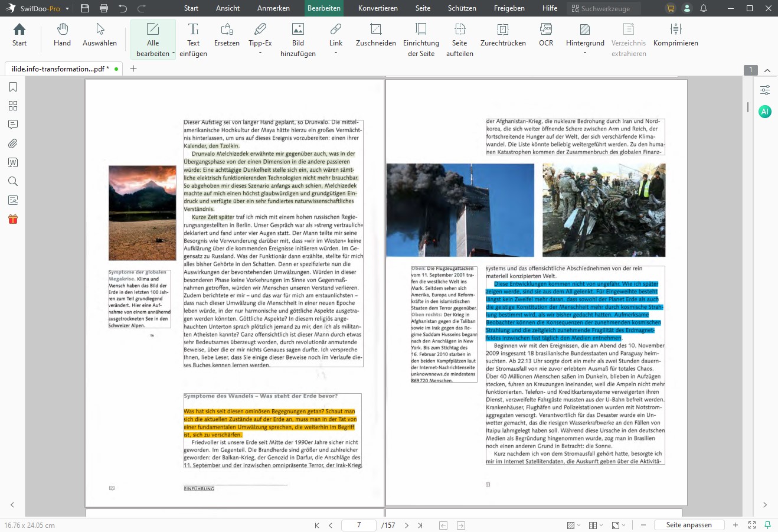Select the Hand tool
Screen dimensions: 778x532
coord(62,35)
